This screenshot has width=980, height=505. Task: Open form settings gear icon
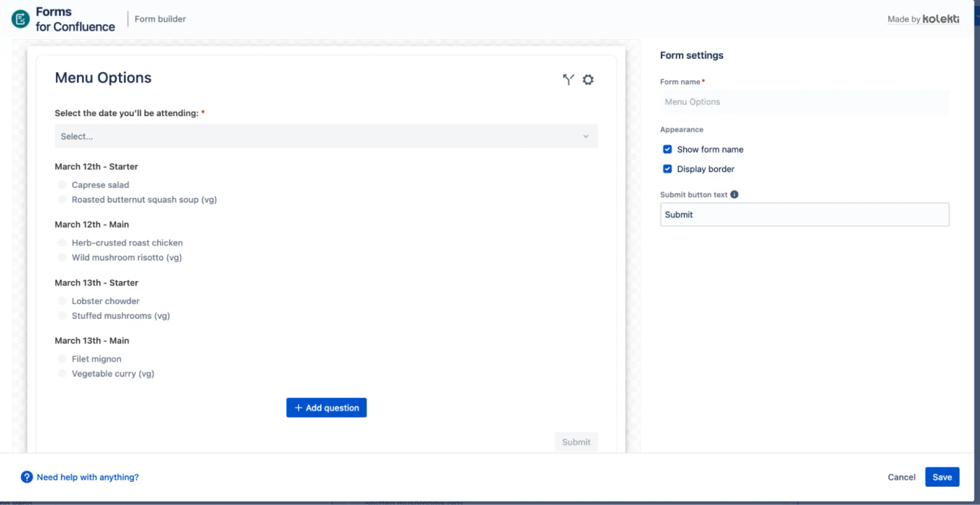tap(588, 80)
